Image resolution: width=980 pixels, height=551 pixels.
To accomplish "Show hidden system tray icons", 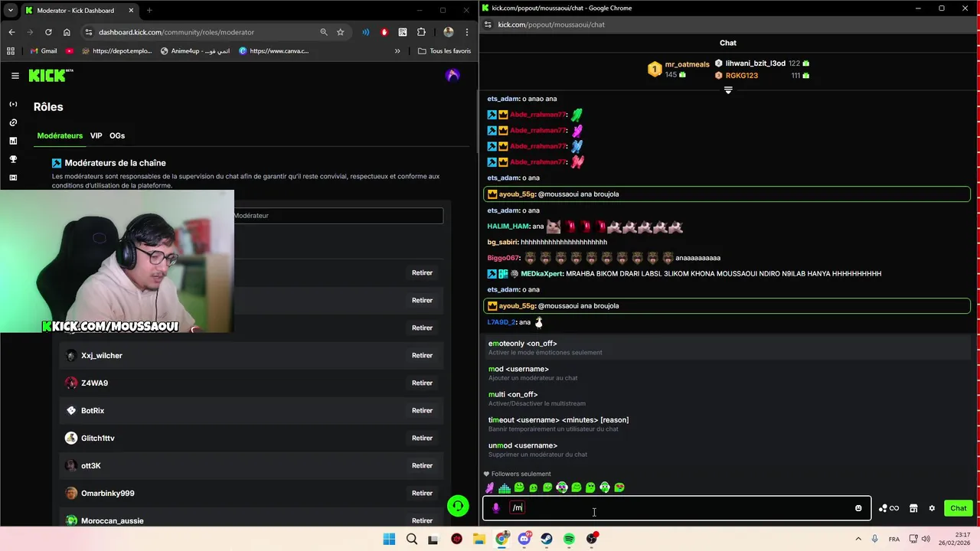I will coord(859,539).
